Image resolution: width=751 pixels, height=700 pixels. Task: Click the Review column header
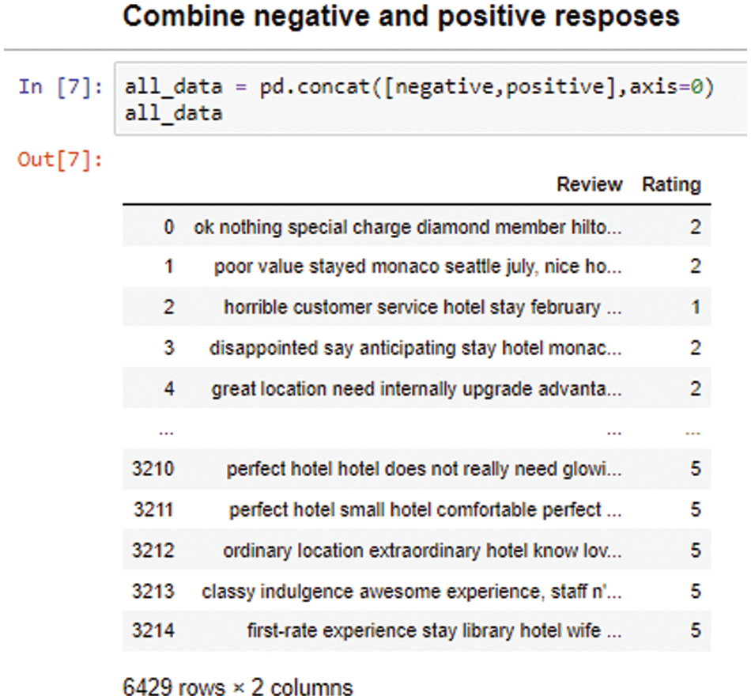pos(589,185)
